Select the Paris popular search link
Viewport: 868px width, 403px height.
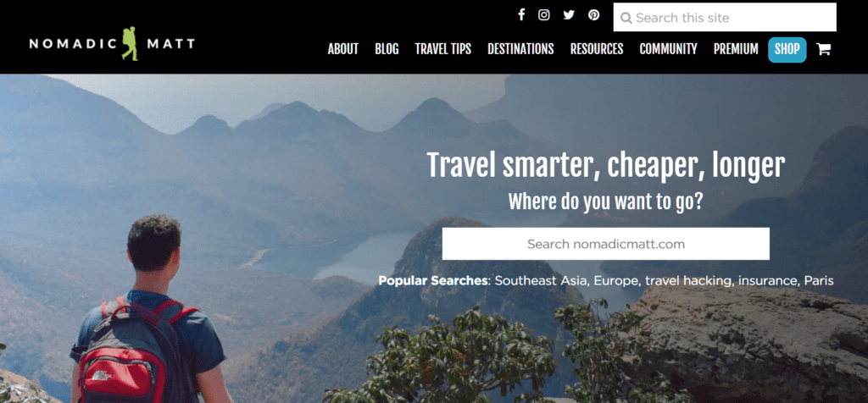pyautogui.click(x=819, y=281)
